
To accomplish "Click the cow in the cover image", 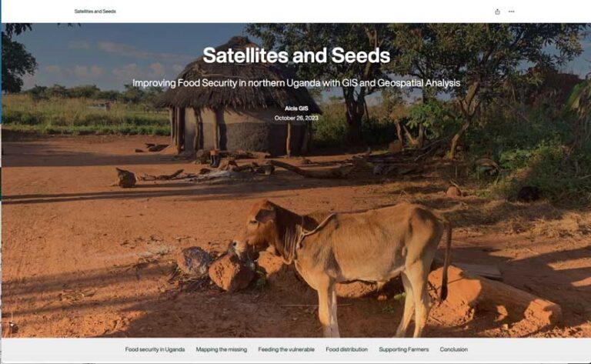I will 339,264.
